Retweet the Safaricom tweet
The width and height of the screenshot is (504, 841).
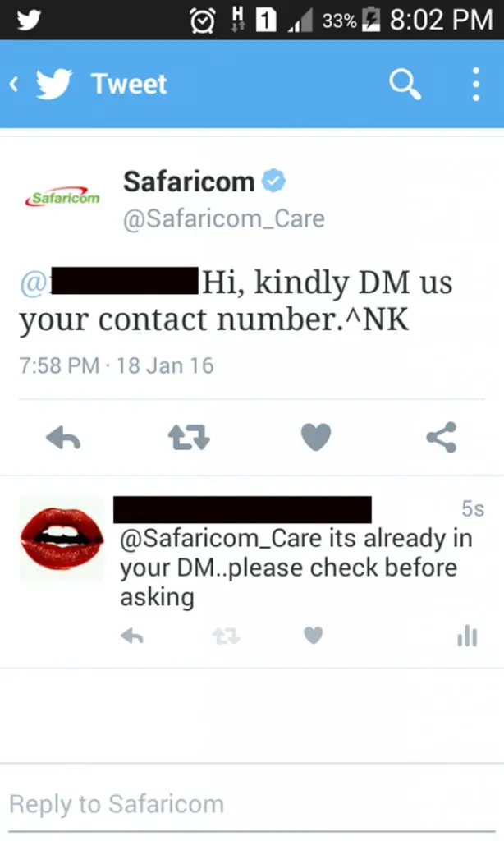(189, 437)
